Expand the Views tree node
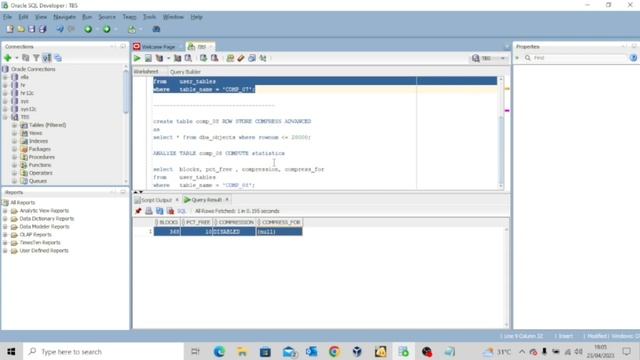 pyautogui.click(x=14, y=133)
